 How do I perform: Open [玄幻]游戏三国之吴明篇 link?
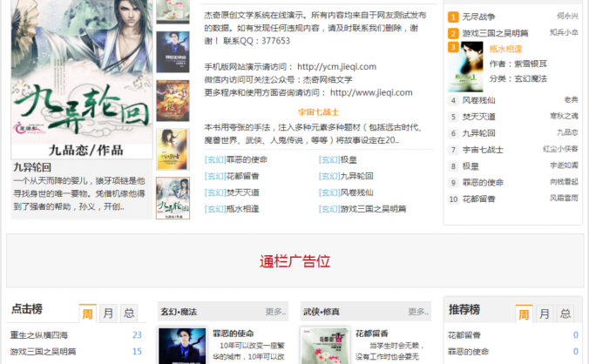point(362,209)
